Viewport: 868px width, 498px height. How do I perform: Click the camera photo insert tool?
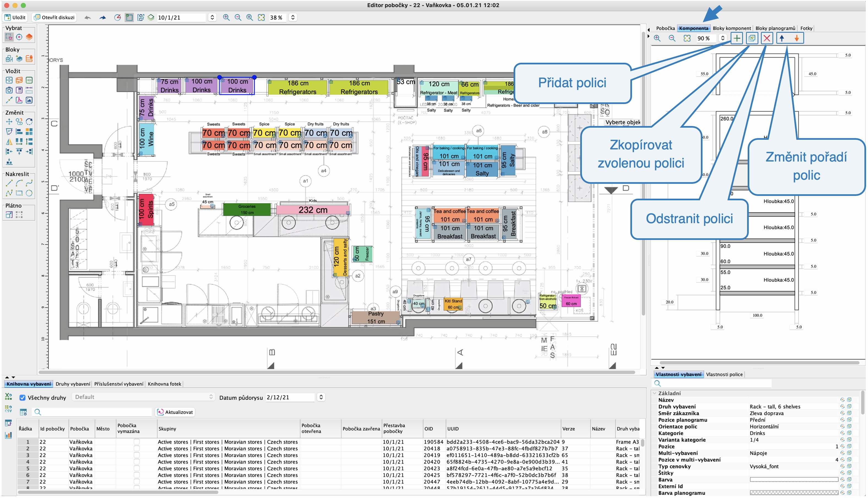tap(9, 90)
